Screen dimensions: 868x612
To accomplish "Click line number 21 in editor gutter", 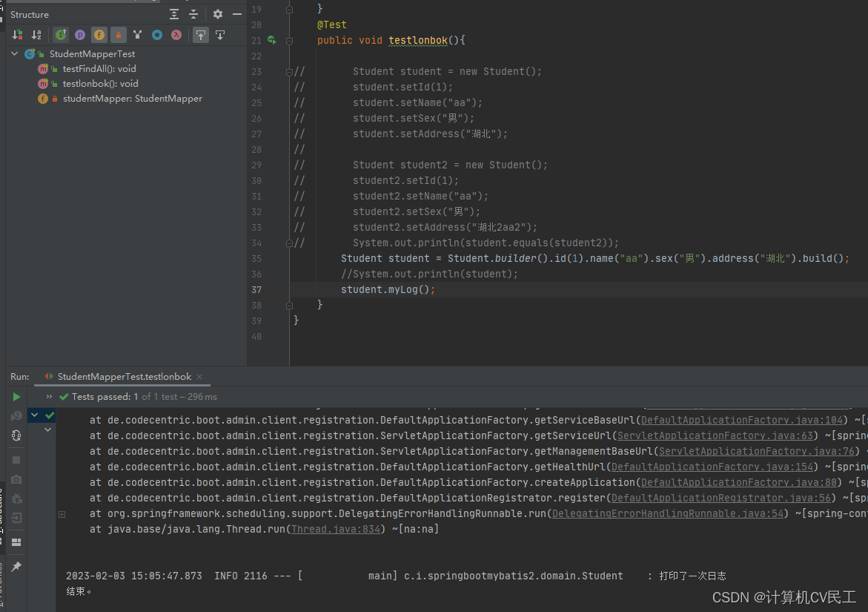I will (256, 41).
